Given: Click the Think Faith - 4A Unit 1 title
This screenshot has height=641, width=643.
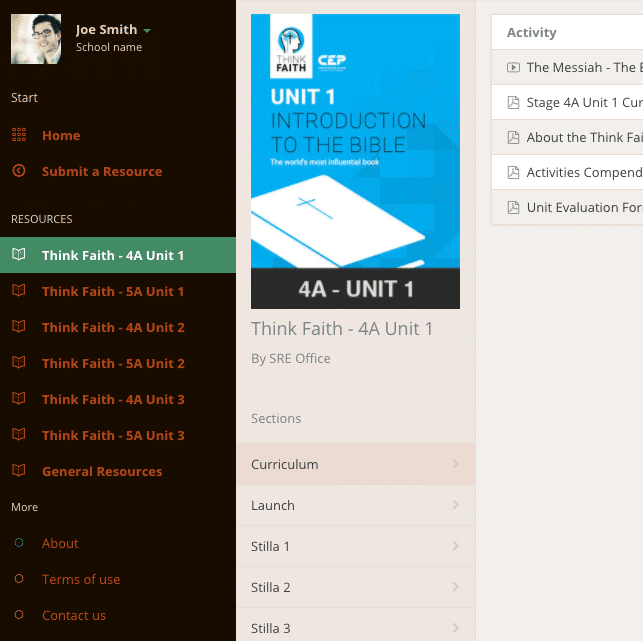Looking at the screenshot, I should [x=342, y=328].
